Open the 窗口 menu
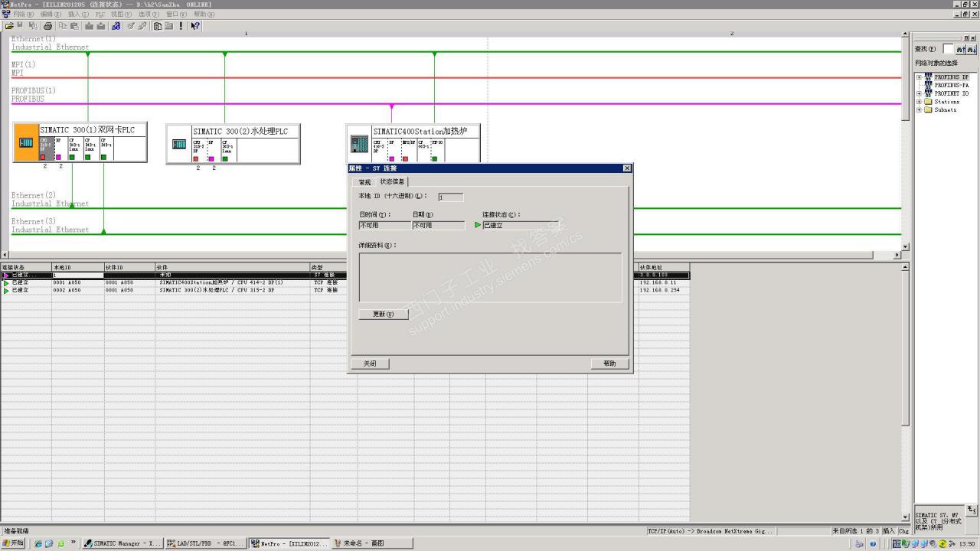Viewport: 980px width, 551px height. (176, 14)
